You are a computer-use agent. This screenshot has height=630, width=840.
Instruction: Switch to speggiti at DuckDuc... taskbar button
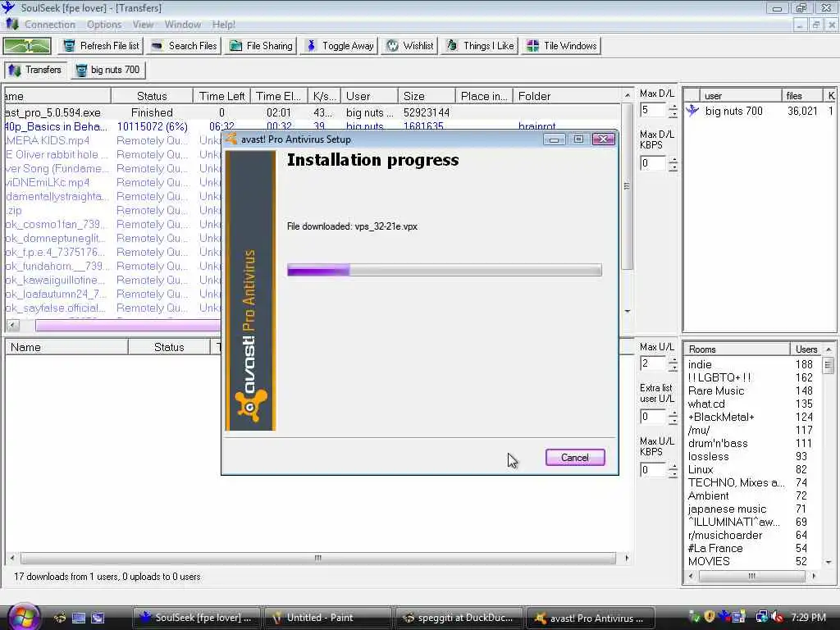coord(459,618)
